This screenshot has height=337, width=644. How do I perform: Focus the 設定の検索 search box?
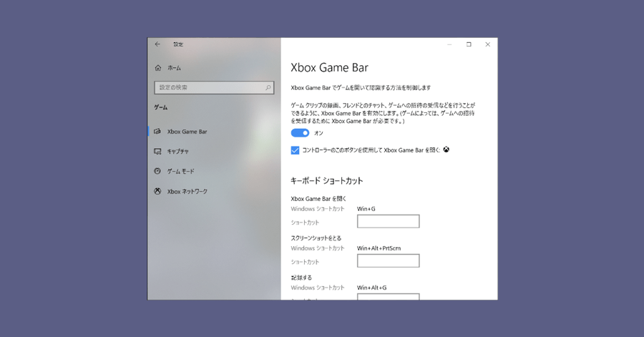tap(214, 87)
